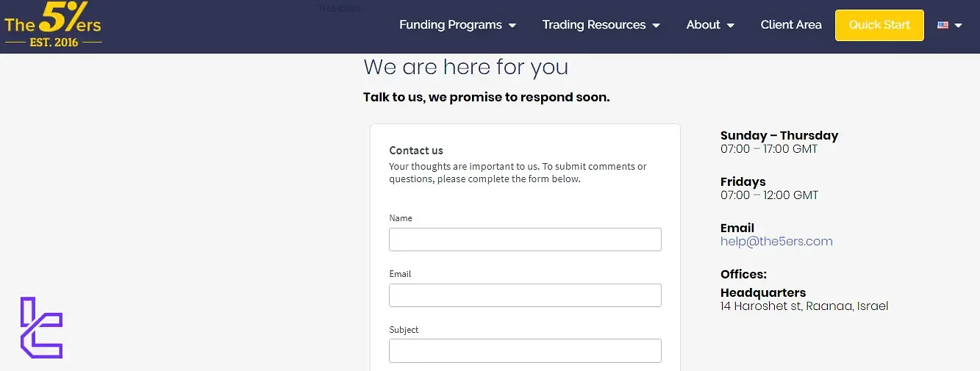The height and width of the screenshot is (371, 980).
Task: Open the language selector arrow beside the flag
Action: click(x=958, y=26)
